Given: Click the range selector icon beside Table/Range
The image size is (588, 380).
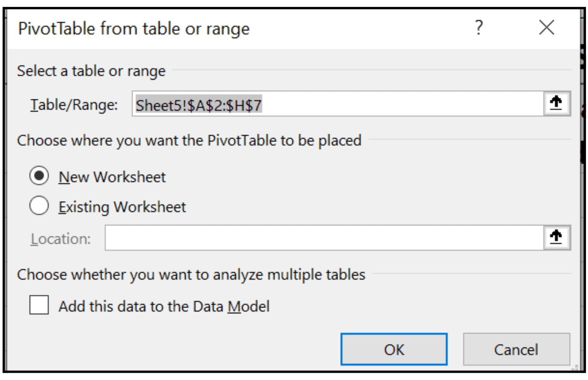Looking at the screenshot, I should [x=557, y=103].
